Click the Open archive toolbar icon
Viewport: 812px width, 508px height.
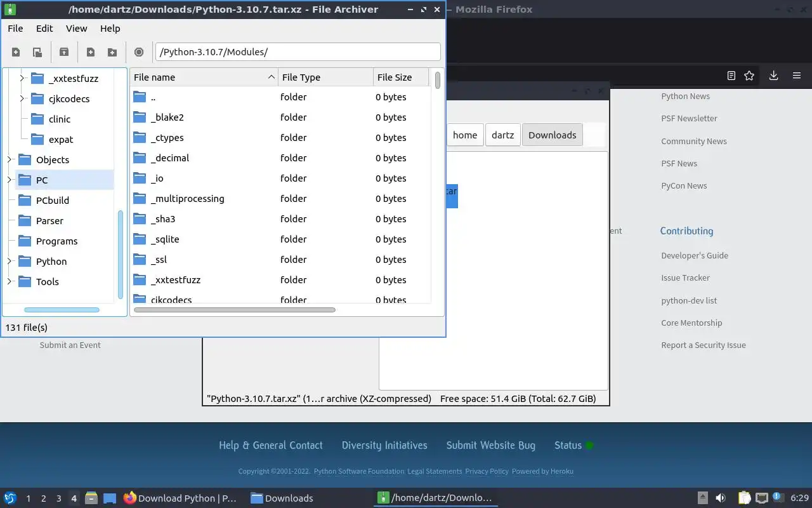(37, 52)
